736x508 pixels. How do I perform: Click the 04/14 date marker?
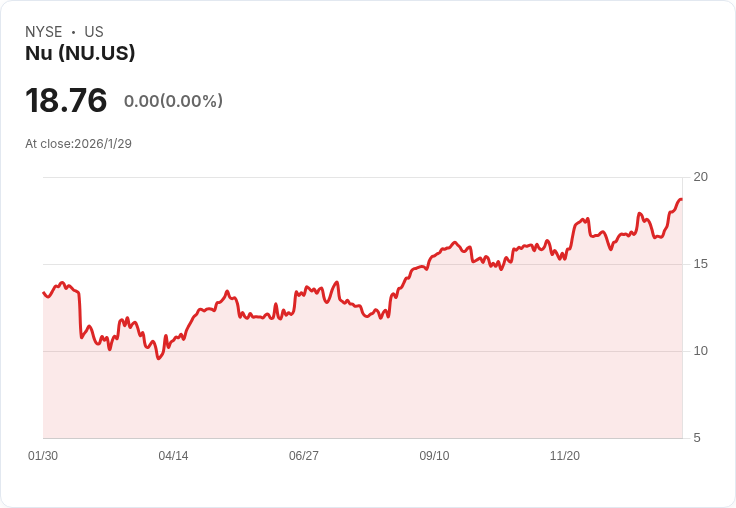coord(173,456)
